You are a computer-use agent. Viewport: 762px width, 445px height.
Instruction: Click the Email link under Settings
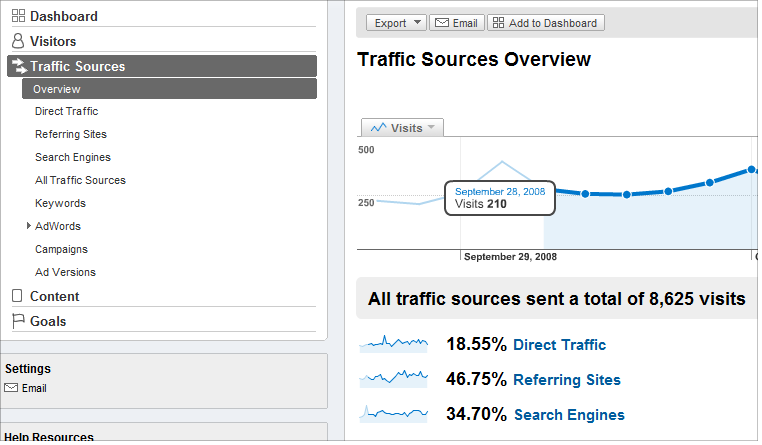[x=34, y=388]
